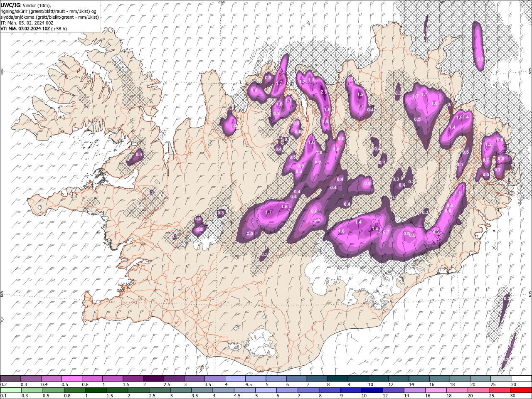This screenshot has width=532, height=399.
Task: Pick the purple snow swatch between 0.4 and 0.5
Action: tap(51, 379)
